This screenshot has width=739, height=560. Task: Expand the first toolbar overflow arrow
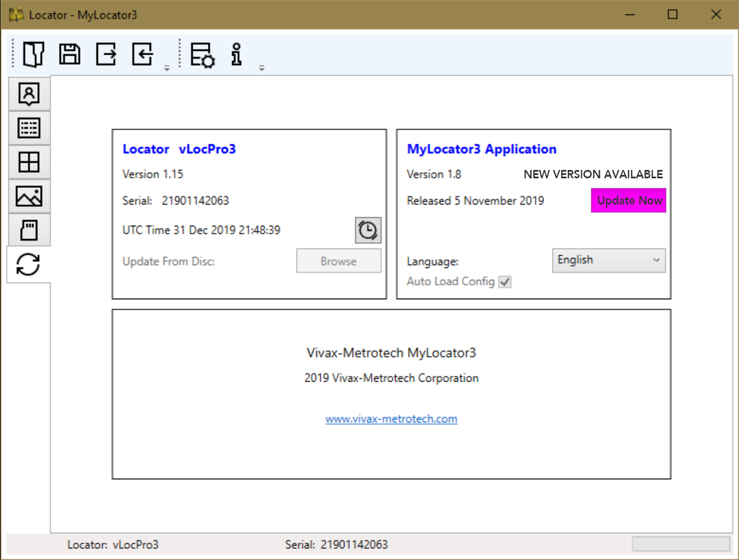167,69
